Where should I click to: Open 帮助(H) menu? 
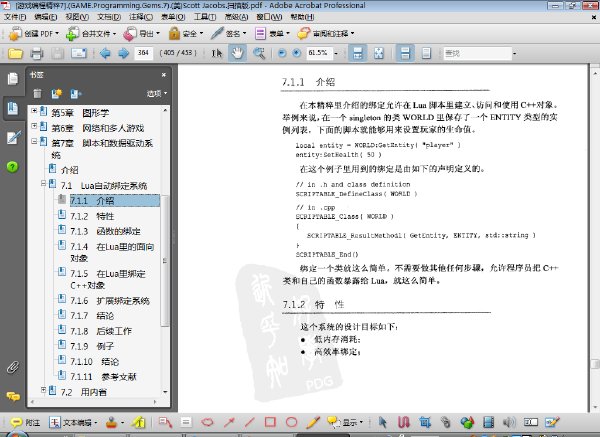coord(302,17)
